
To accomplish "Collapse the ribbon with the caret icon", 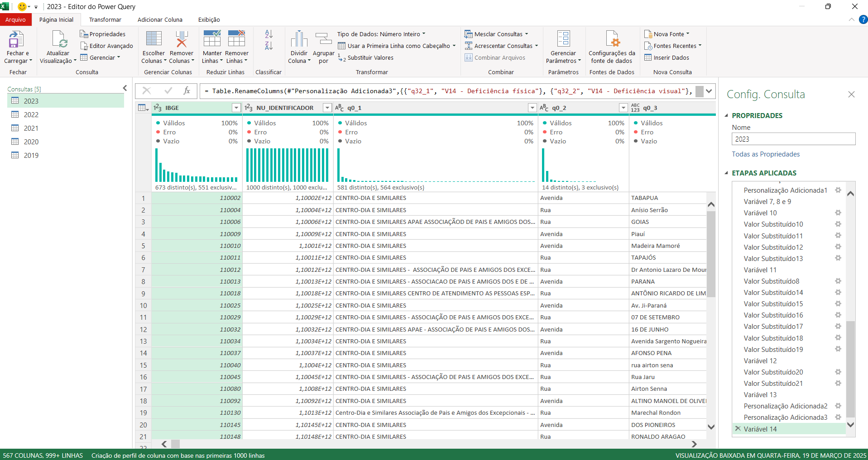I will click(852, 19).
